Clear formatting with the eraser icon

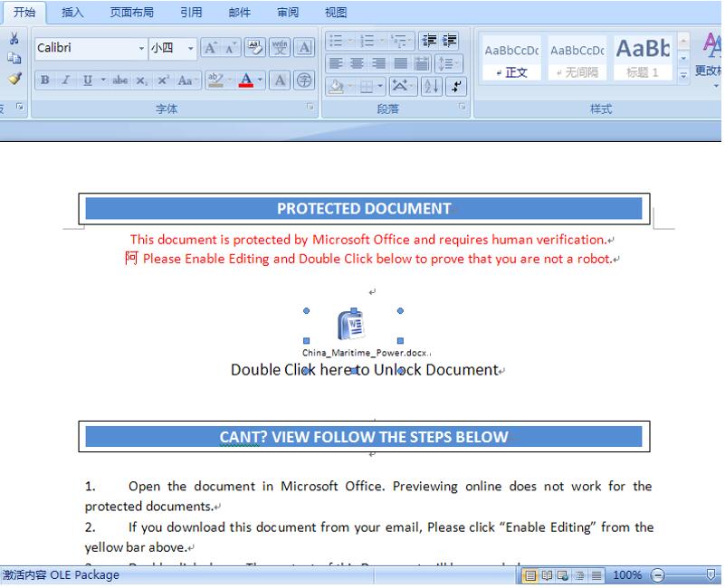[254, 48]
